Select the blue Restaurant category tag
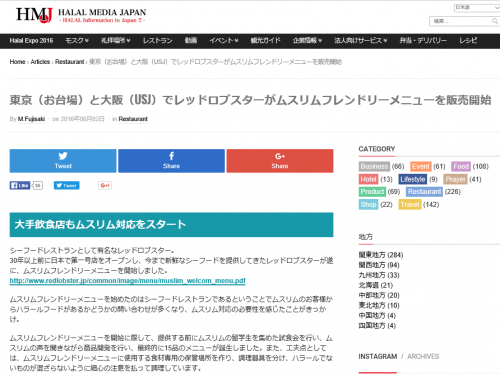Viewport: 500px width, 379px height. tap(424, 192)
